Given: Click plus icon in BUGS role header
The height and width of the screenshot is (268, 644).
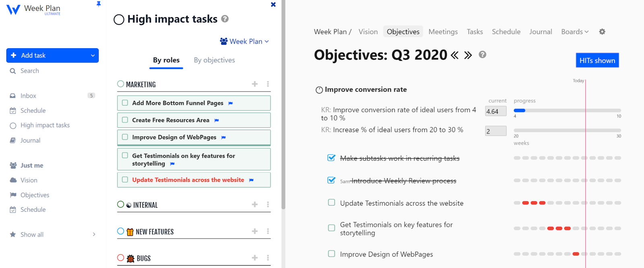Looking at the screenshot, I should [255, 258].
